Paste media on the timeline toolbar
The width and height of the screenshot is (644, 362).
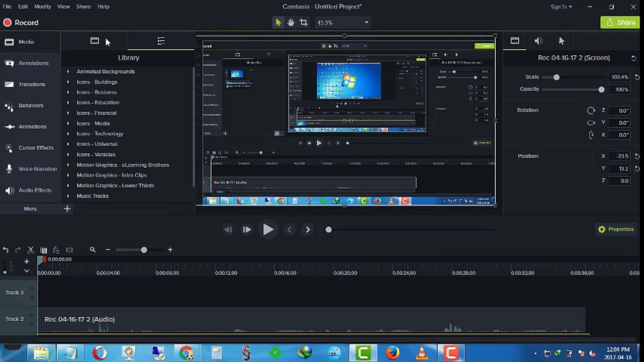point(56,250)
